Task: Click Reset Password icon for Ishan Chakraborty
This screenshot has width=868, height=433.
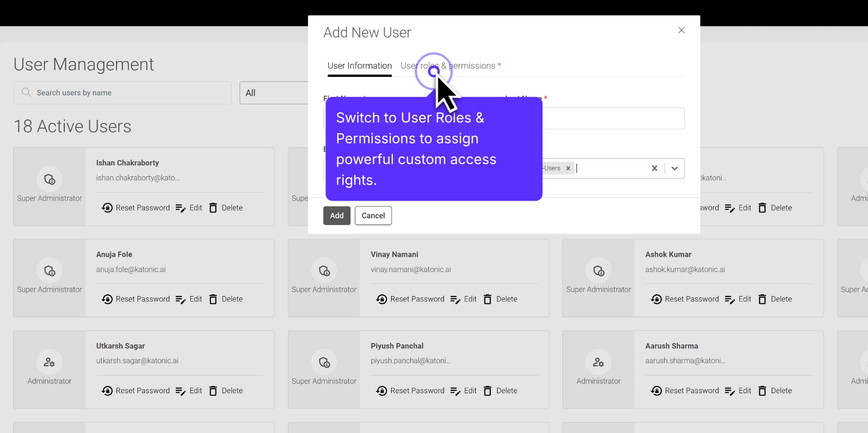Action: pyautogui.click(x=107, y=208)
